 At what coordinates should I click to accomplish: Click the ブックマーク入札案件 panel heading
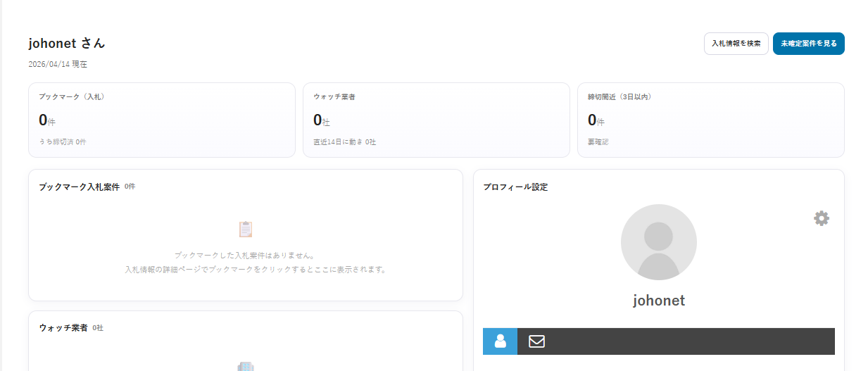[x=79, y=187]
